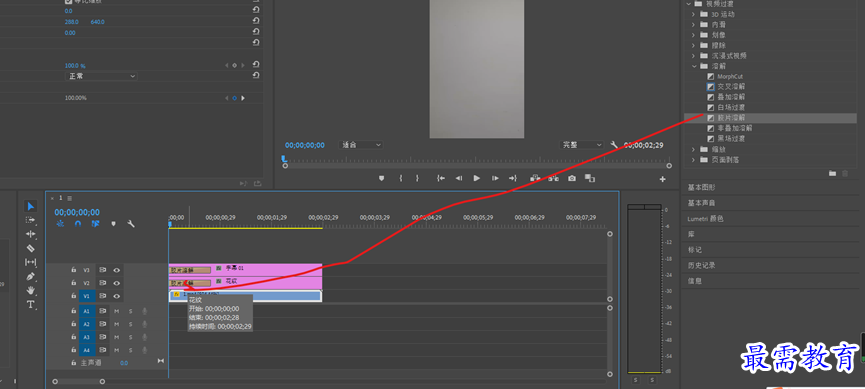
Task: Toggle sync lock on A3 track
Action: 103,337
